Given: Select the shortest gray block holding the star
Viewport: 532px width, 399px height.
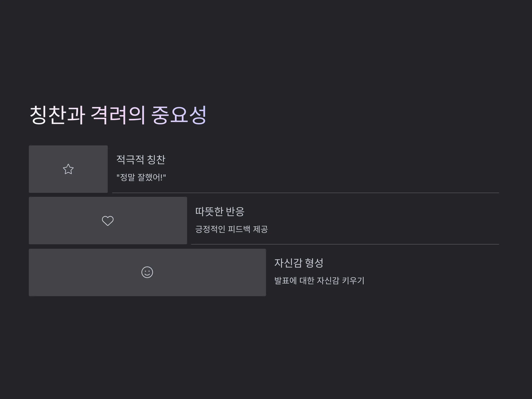Looking at the screenshot, I should 68,169.
